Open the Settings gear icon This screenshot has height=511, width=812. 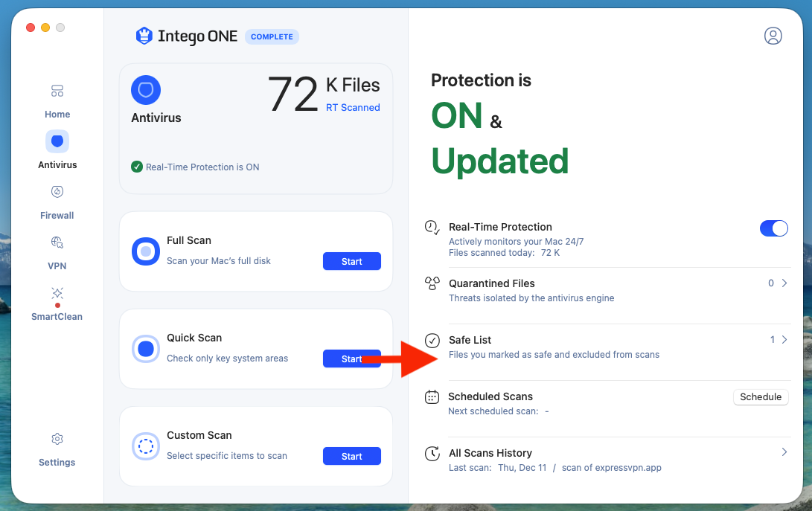point(57,439)
